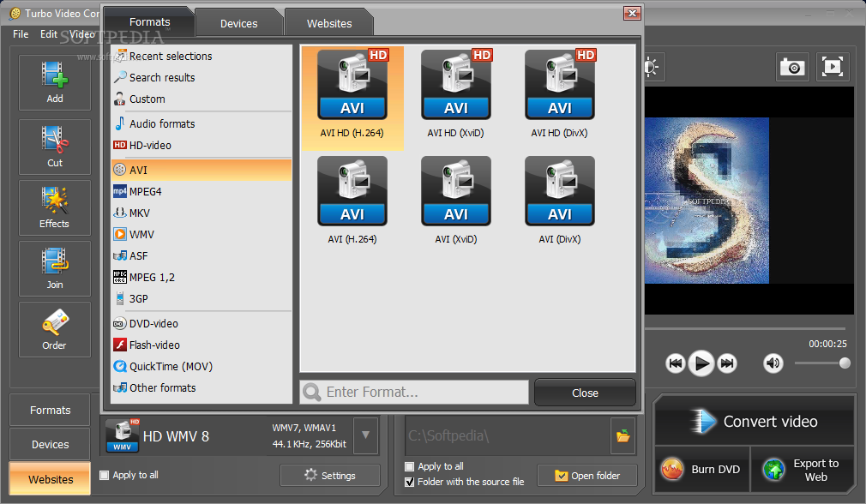Click the Add video tool icon
866x504 pixels.
pos(55,83)
